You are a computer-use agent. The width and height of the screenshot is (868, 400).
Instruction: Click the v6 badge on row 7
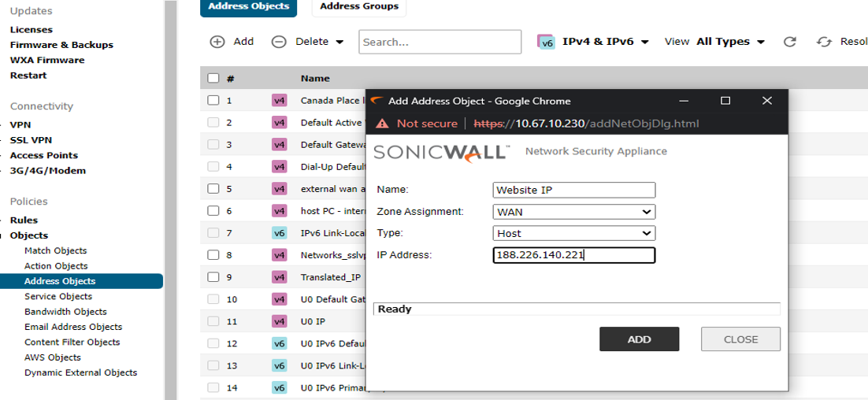[x=279, y=233]
